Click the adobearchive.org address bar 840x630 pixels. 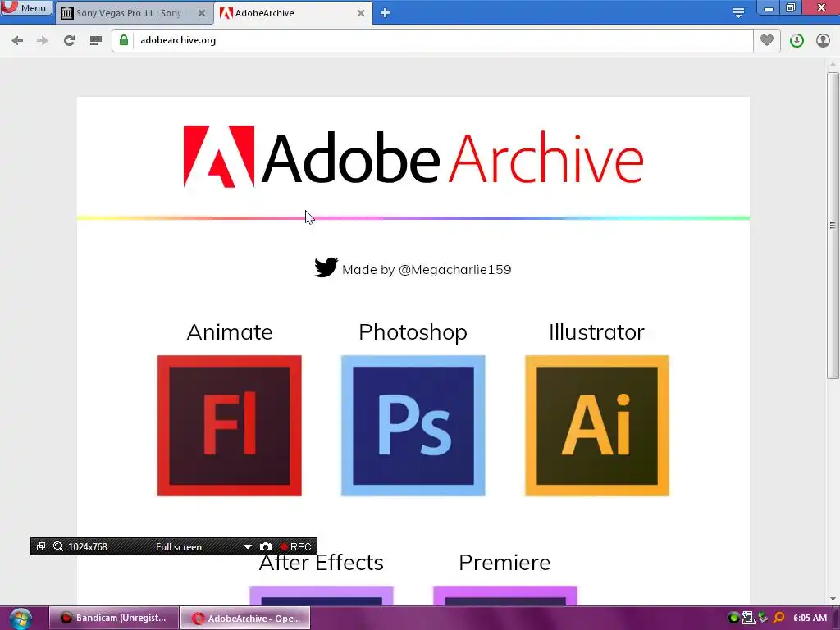[x=433, y=40]
